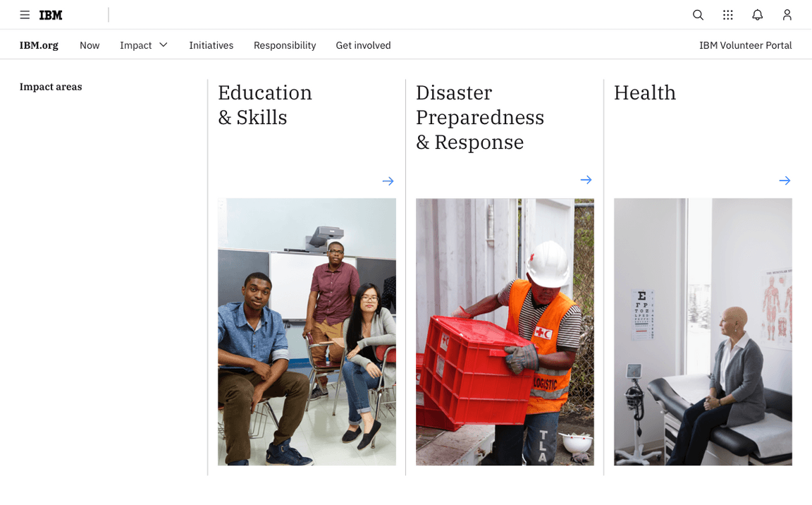812x505 pixels.
Task: Open the app switcher grid icon
Action: point(728,15)
